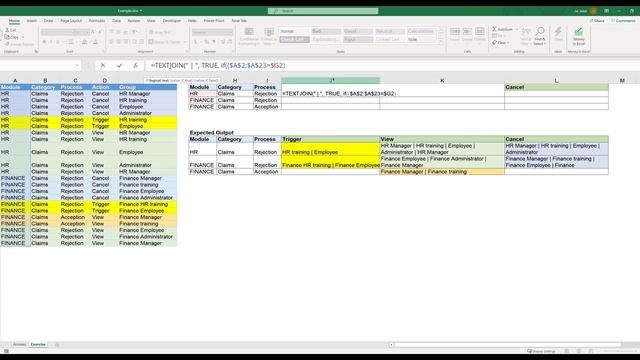Open the Name Box dropdown arrow

77,65
